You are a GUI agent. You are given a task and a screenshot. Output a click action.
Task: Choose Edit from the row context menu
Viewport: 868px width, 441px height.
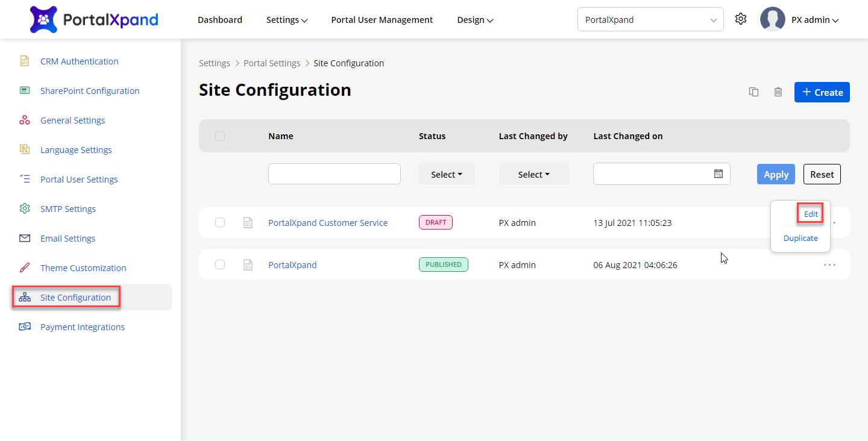[x=811, y=214]
